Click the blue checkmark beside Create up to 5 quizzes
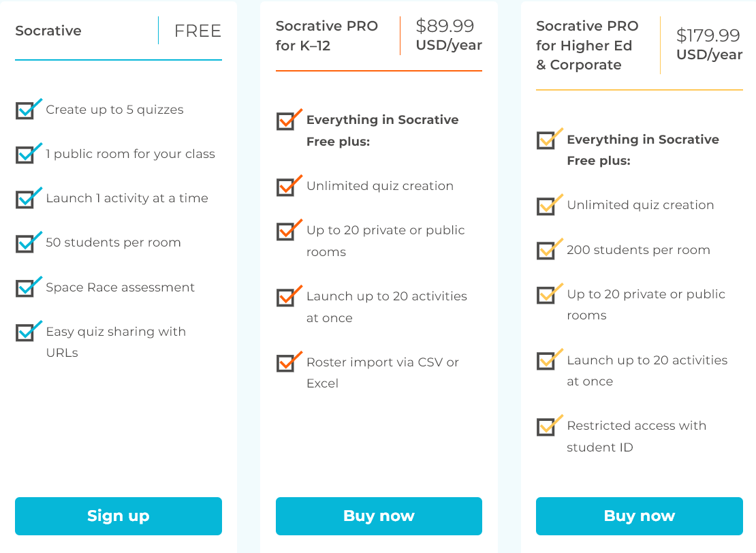Image resolution: width=756 pixels, height=553 pixels. click(29, 109)
